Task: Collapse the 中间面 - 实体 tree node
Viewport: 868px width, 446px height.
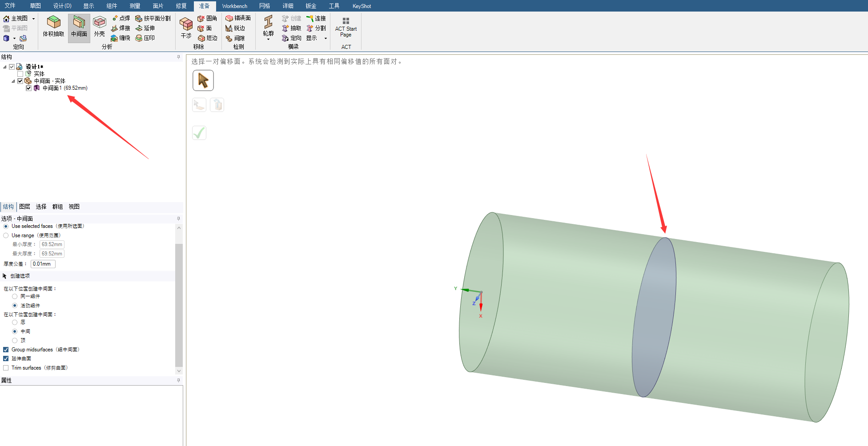Action: 13,81
